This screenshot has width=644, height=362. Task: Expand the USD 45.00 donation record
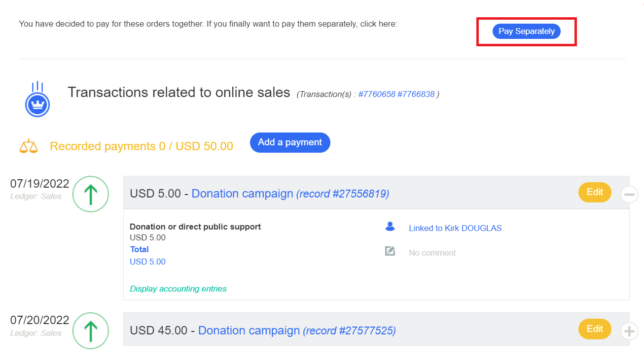[x=629, y=331]
